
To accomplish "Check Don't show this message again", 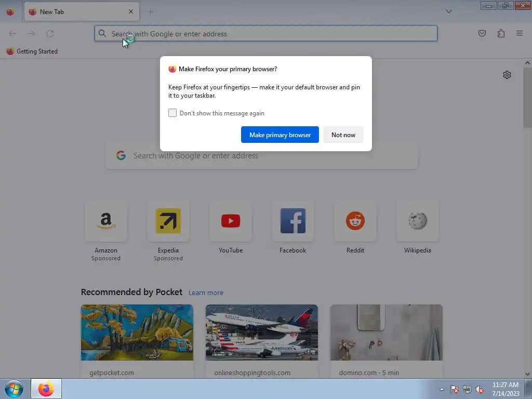I will 172,113.
